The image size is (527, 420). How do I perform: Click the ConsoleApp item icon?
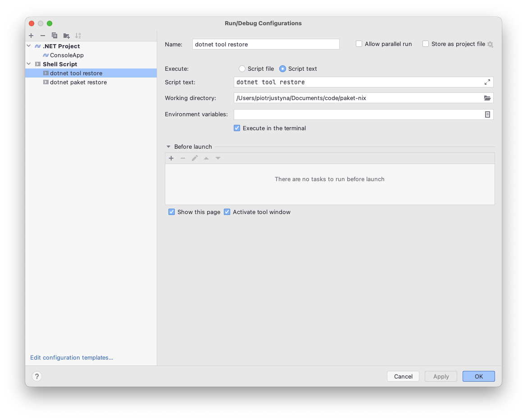pos(45,55)
